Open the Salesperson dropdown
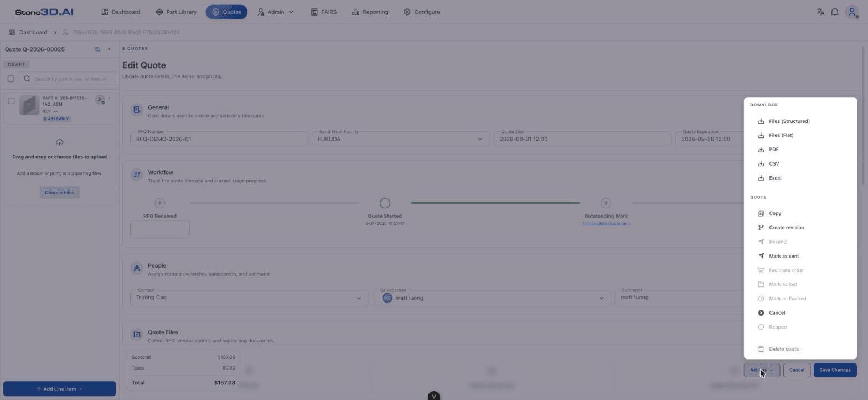This screenshot has width=868, height=400. pyautogui.click(x=492, y=298)
